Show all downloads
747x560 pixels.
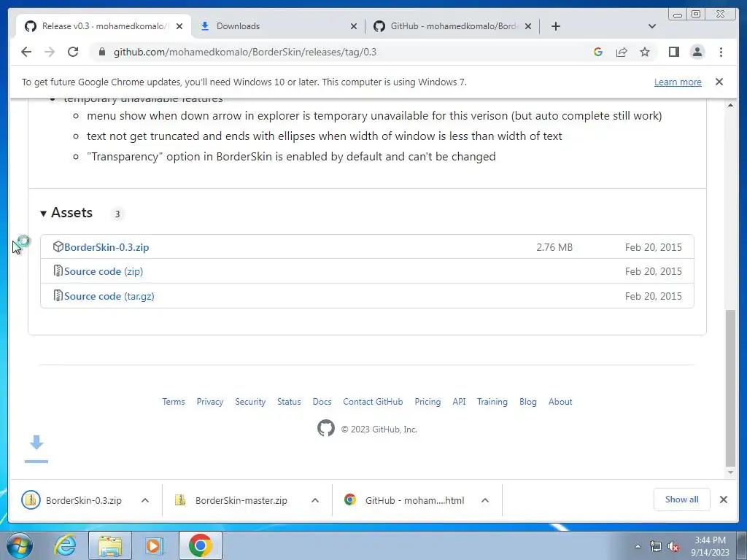(682, 499)
